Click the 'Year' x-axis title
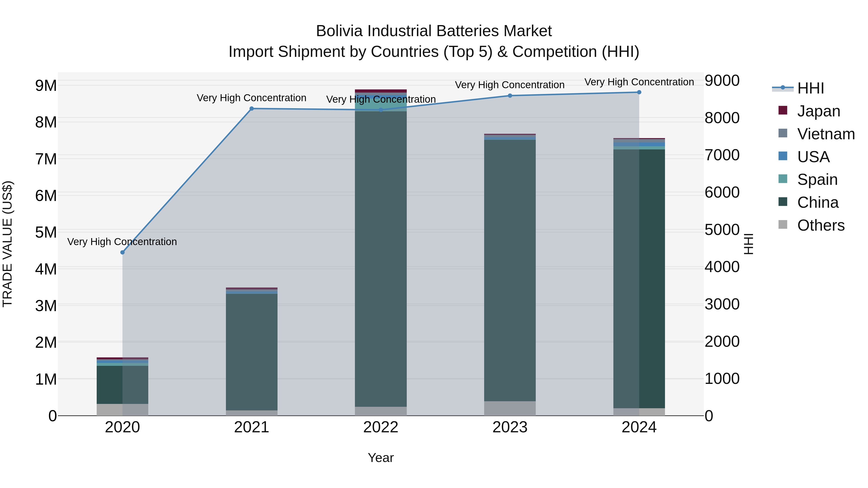This screenshot has height=488, width=868. [381, 458]
